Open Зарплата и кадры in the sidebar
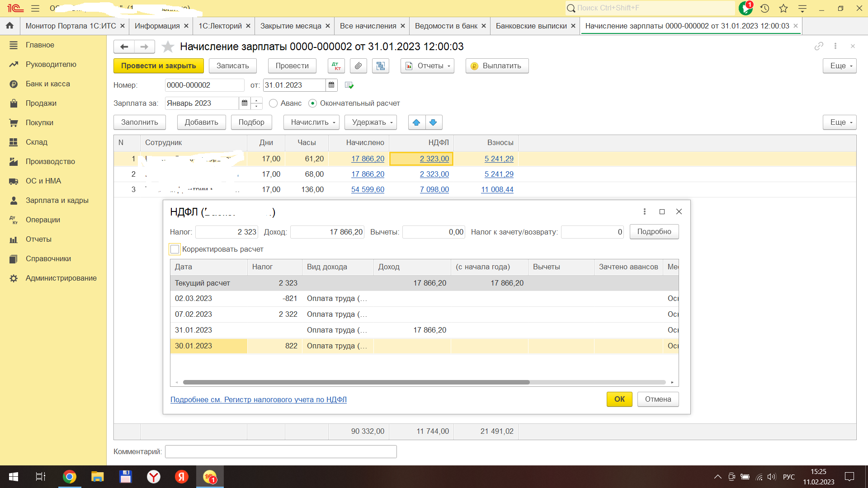868x488 pixels. click(57, 200)
